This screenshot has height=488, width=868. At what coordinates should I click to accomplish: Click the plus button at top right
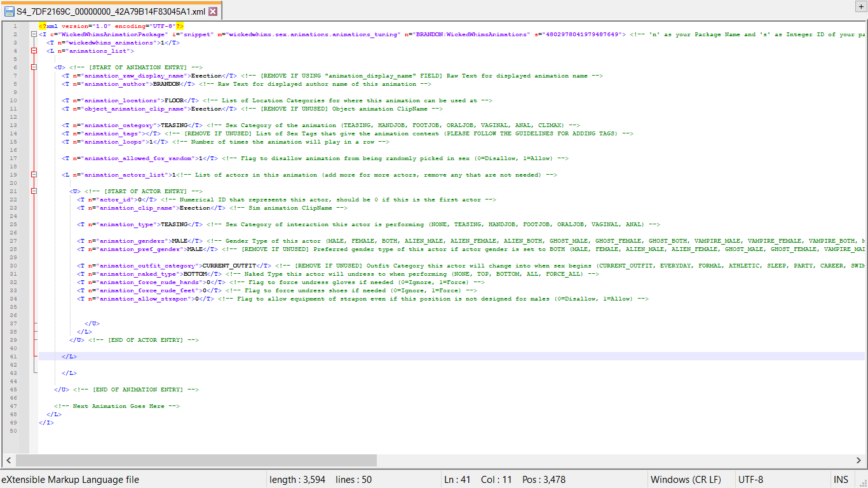[x=862, y=6]
